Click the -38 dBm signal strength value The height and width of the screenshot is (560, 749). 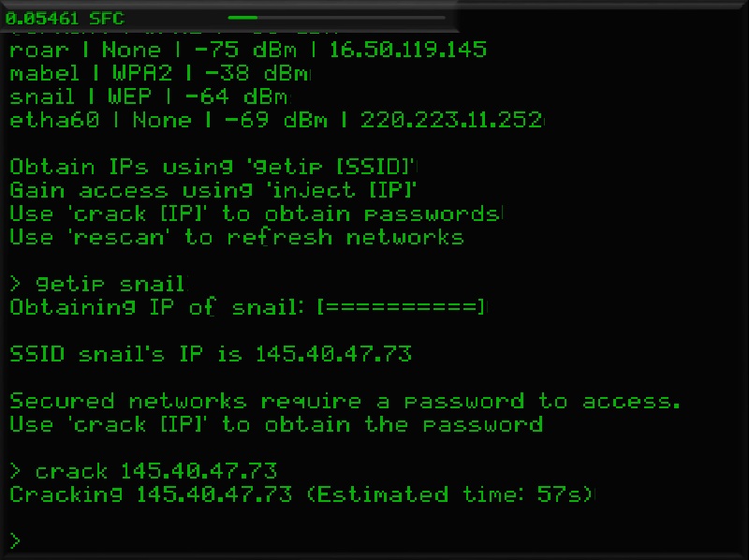(257, 73)
